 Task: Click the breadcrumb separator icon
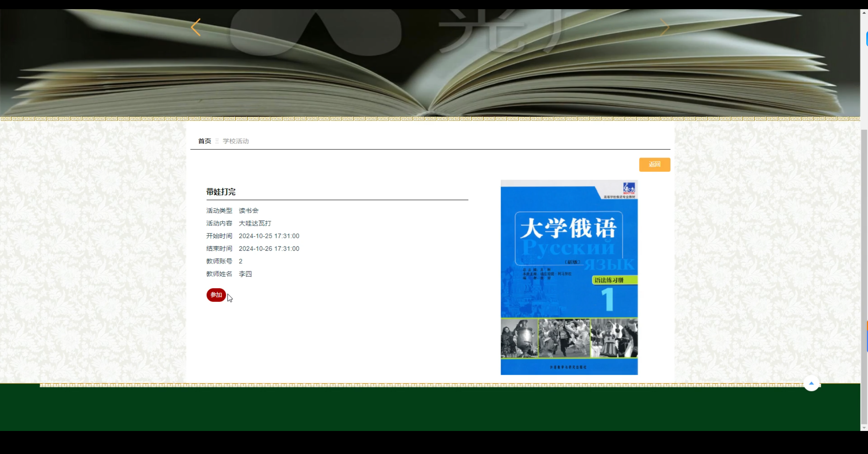[217, 141]
